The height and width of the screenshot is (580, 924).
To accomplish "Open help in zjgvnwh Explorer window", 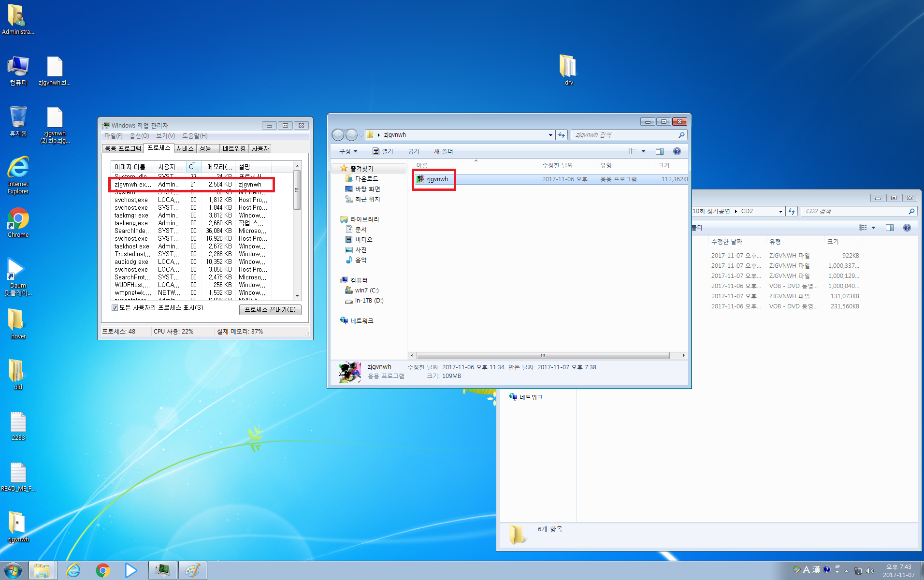I will click(677, 151).
